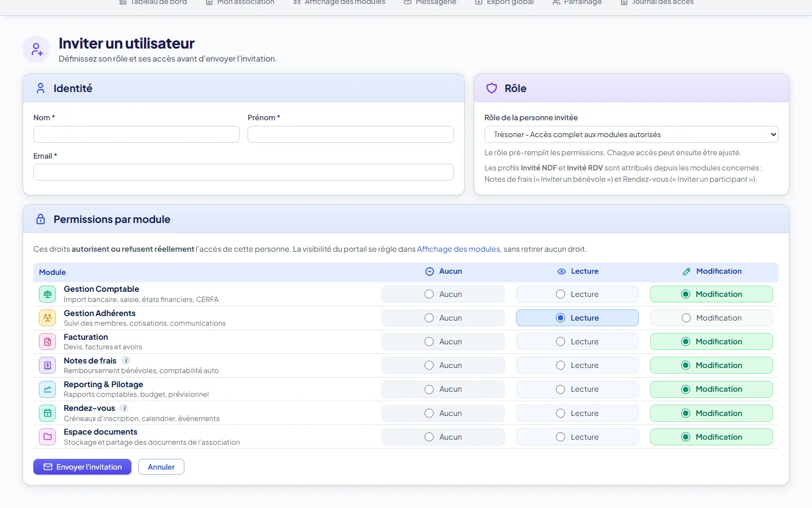The height and width of the screenshot is (508, 812).
Task: Click the pencil icon in the Modification column header
Action: coord(686,271)
